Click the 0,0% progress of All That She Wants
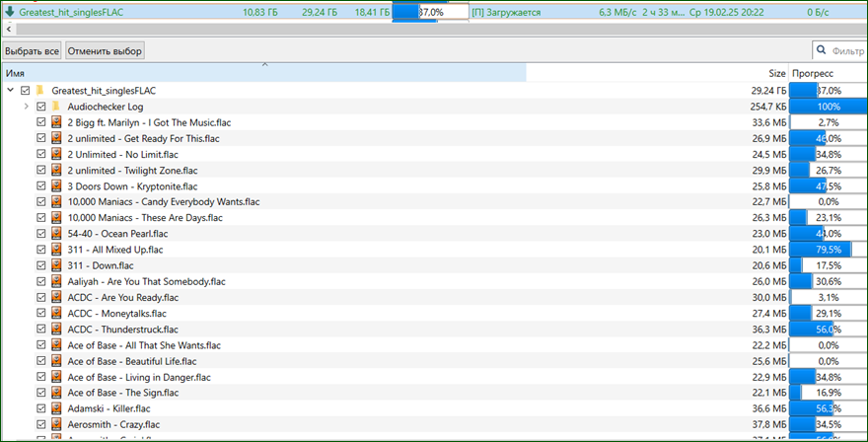The width and height of the screenshot is (868, 442). [x=829, y=345]
